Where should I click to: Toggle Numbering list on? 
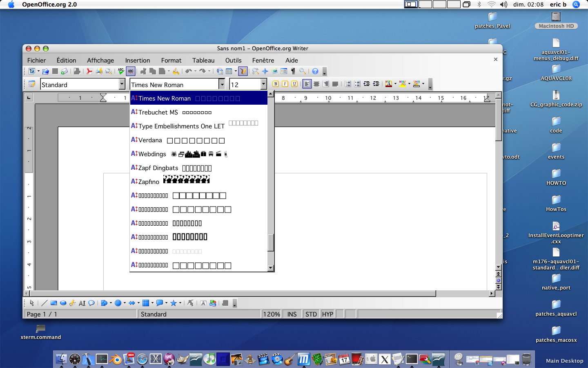click(x=348, y=84)
